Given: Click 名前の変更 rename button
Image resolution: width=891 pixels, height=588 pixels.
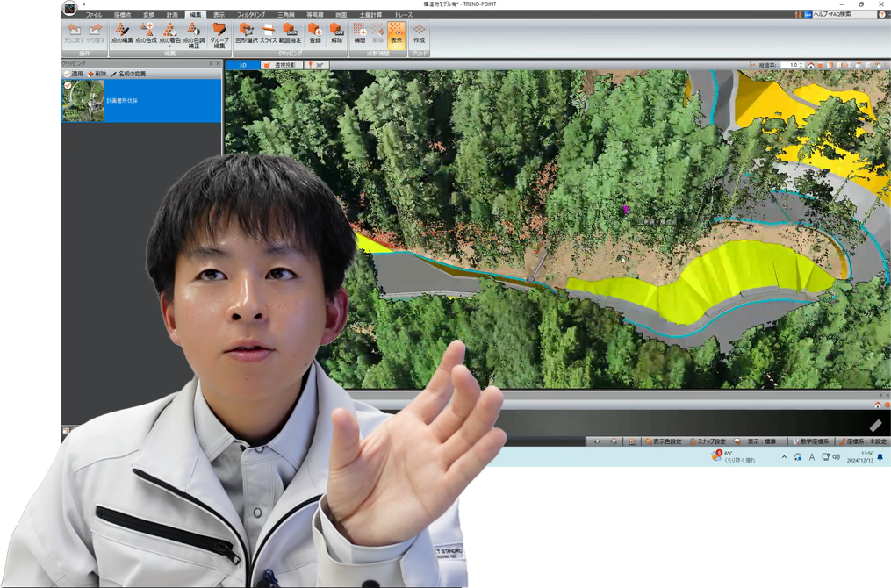Looking at the screenshot, I should [132, 74].
